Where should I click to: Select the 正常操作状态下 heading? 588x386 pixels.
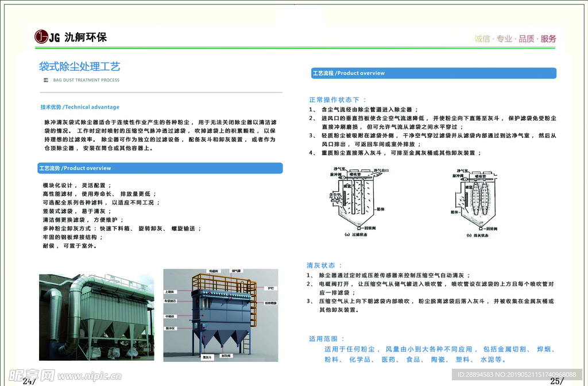point(337,99)
